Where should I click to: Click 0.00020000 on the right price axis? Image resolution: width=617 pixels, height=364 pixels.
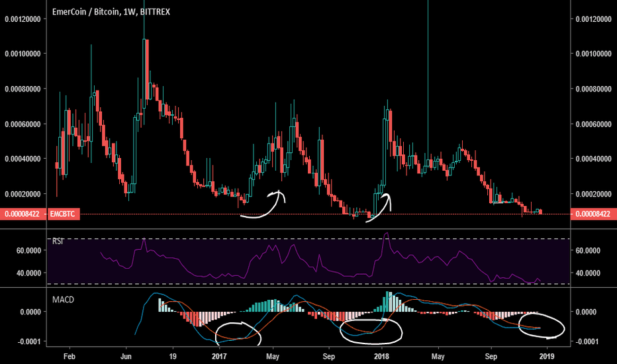pyautogui.click(x=593, y=194)
